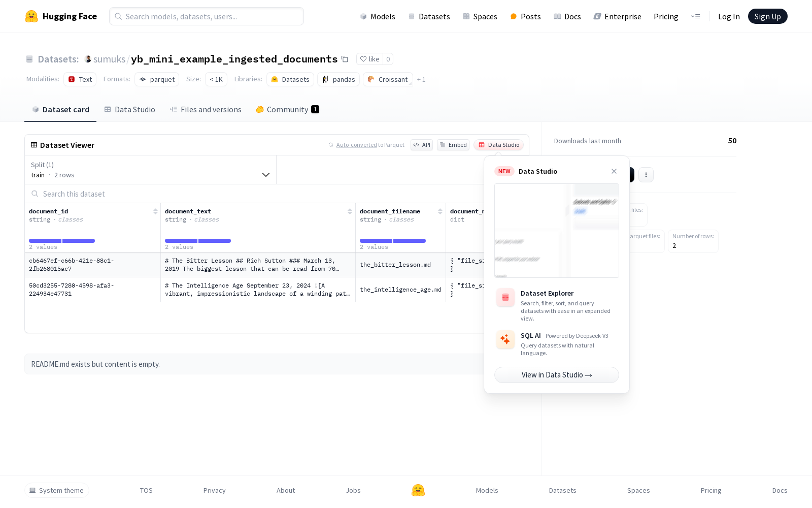Select the the_intelligence_age.md filename cell
Image resolution: width=812 pixels, height=508 pixels.
(x=400, y=290)
